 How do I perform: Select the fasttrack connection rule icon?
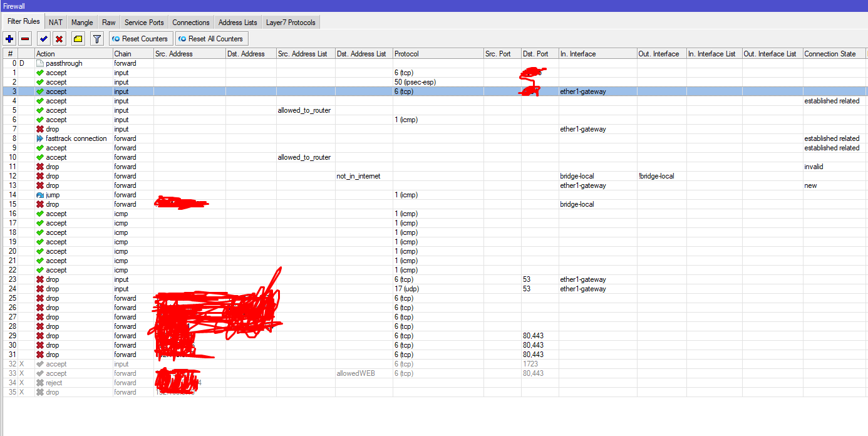[x=40, y=138]
